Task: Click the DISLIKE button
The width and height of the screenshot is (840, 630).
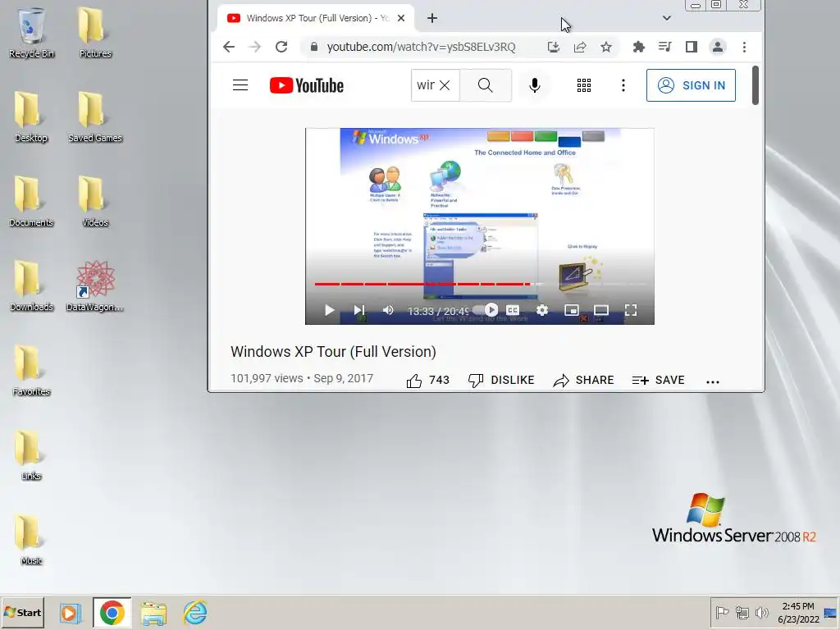Action: (x=501, y=381)
